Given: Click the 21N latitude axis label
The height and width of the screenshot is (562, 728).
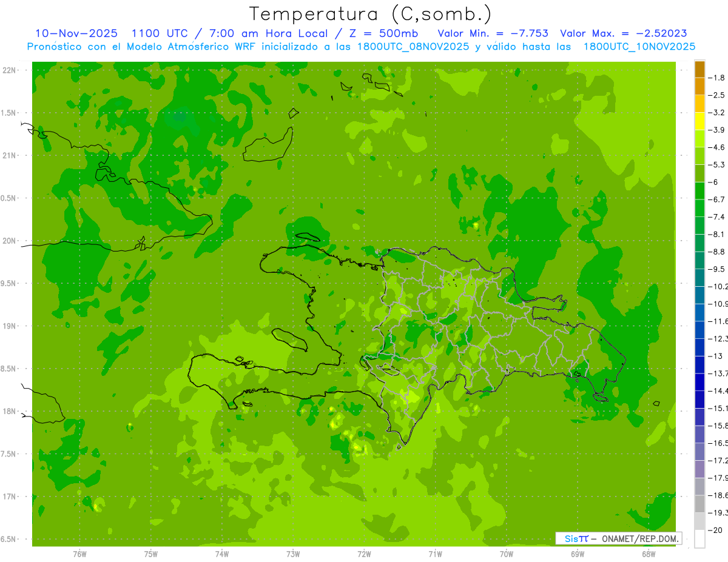Looking at the screenshot, I should coord(10,155).
